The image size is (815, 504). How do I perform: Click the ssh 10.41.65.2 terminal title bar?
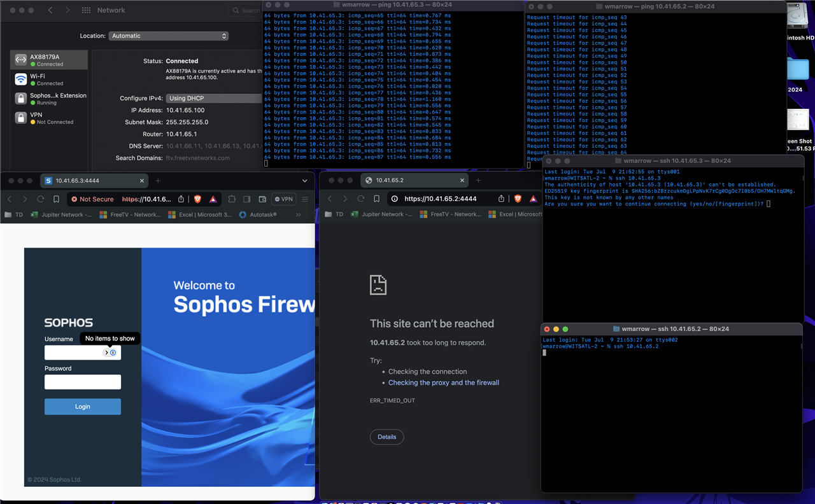(x=671, y=329)
